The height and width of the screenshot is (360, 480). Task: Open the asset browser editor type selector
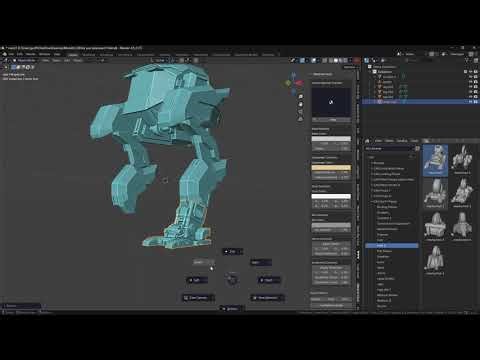(367, 141)
